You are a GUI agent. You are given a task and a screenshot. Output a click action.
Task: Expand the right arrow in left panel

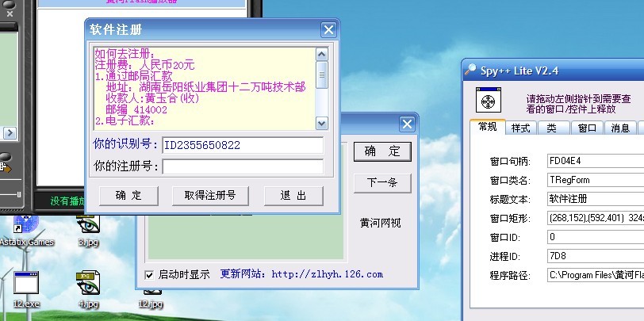(10, 132)
